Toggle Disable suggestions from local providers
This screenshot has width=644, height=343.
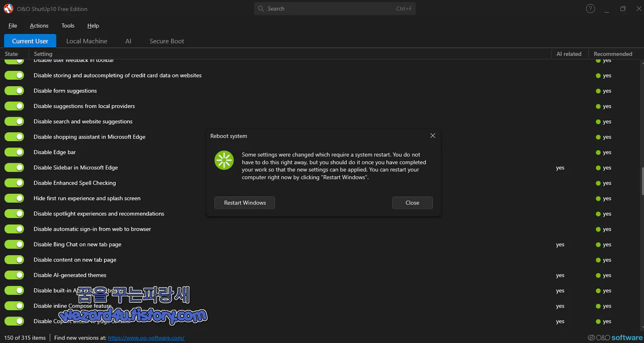click(x=14, y=106)
